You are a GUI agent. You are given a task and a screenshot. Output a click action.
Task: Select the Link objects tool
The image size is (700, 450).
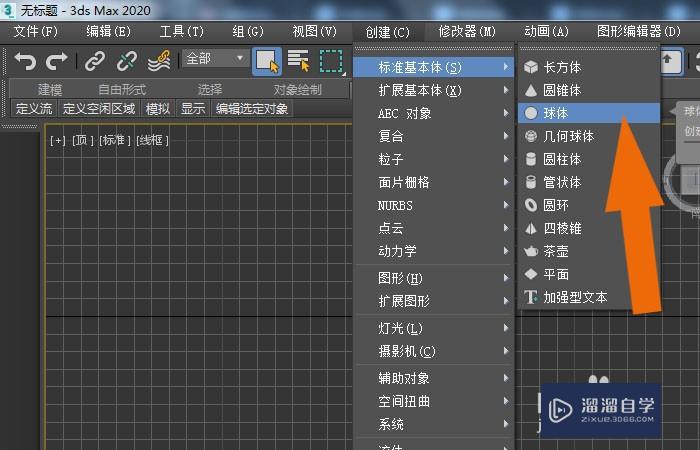click(95, 61)
